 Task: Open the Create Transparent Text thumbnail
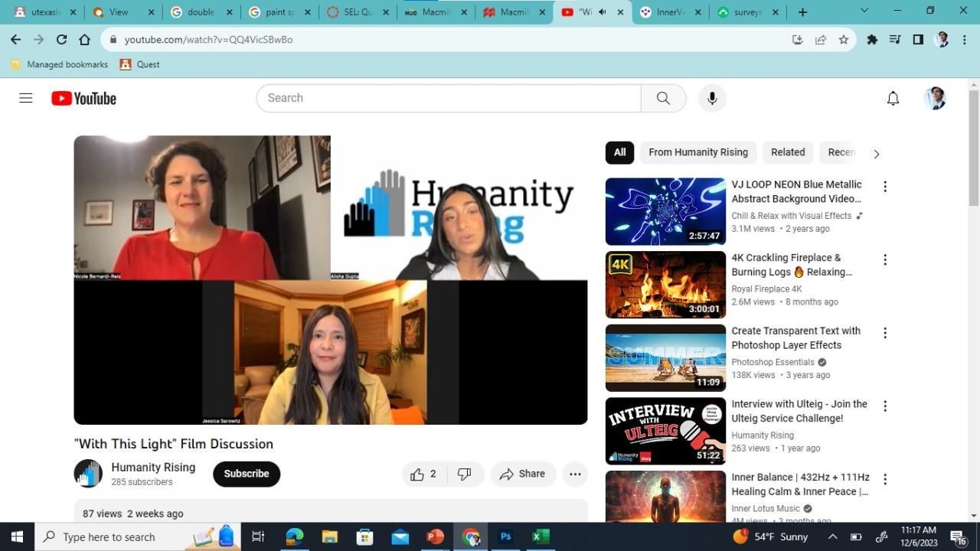point(665,357)
